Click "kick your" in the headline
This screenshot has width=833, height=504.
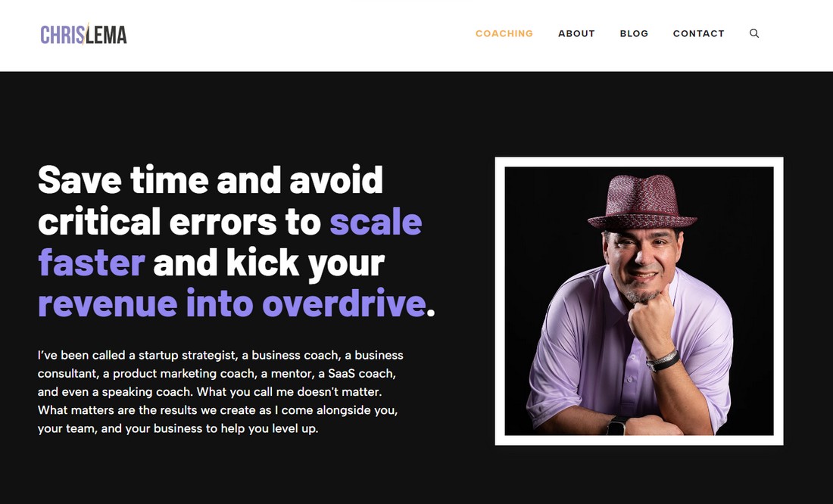305,263
